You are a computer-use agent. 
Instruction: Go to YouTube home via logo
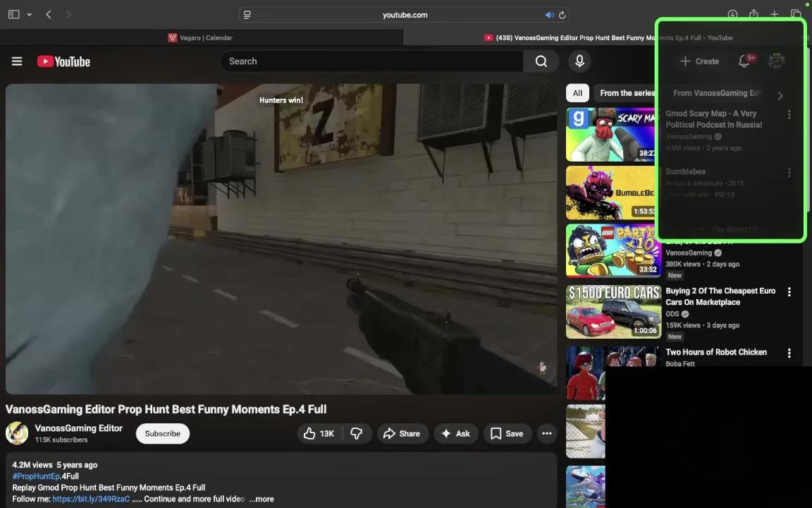point(63,61)
